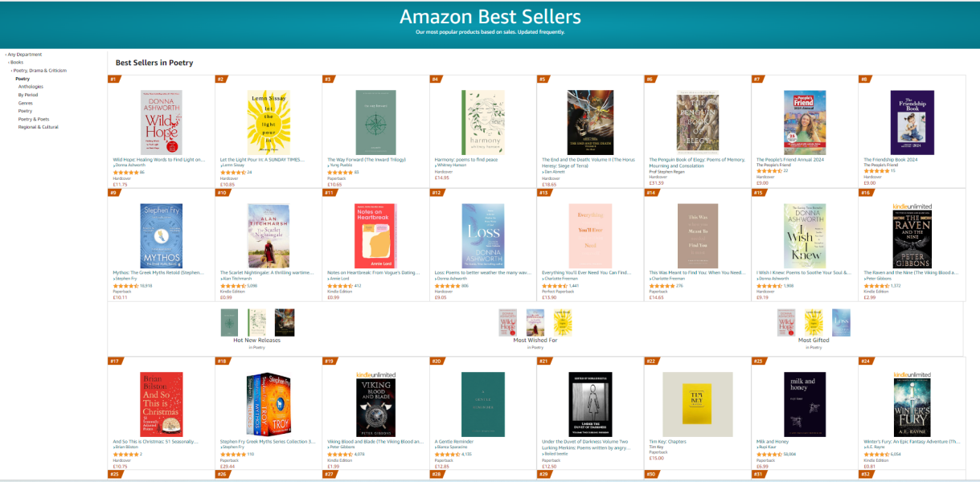980x482 pixels.
Task: Open the Most Wished For list
Action: (535, 341)
